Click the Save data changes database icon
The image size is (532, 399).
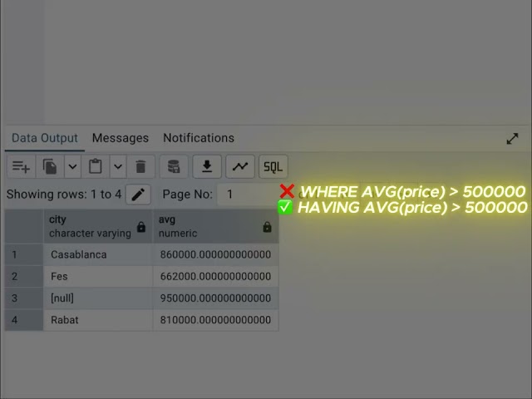pyautogui.click(x=174, y=166)
